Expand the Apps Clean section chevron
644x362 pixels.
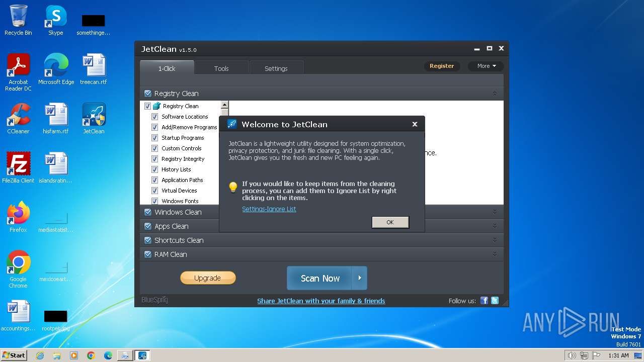[x=495, y=226]
